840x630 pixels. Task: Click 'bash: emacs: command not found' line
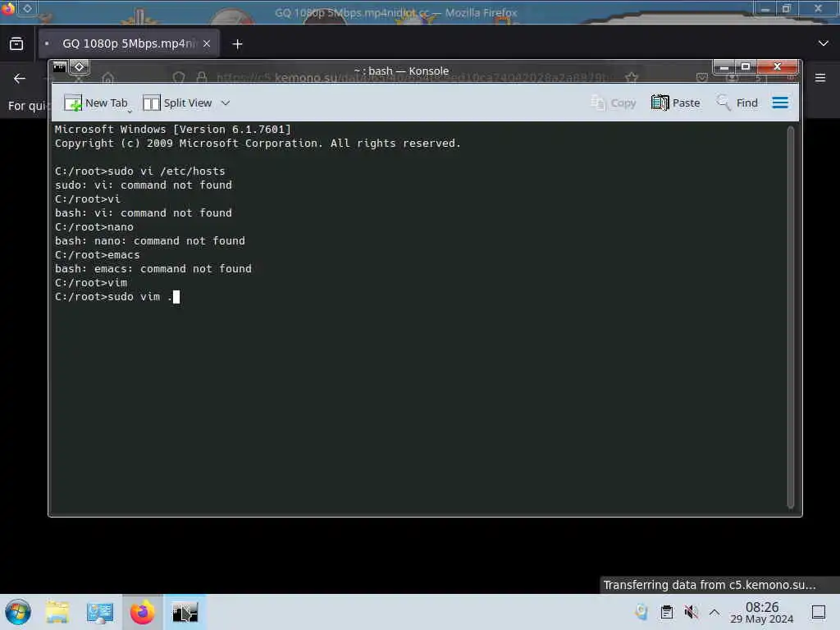click(x=153, y=269)
